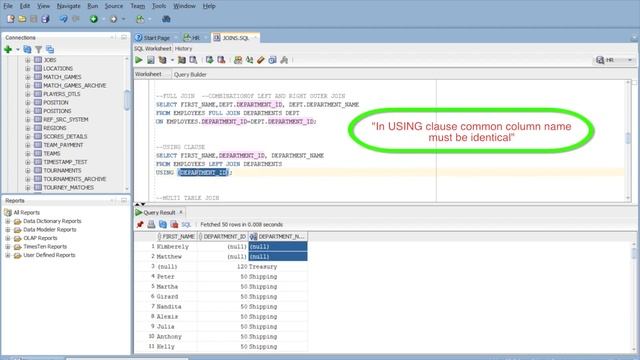Click the binoculars Find DB Object icon
Screen dimensions: 640x360
coord(166,19)
